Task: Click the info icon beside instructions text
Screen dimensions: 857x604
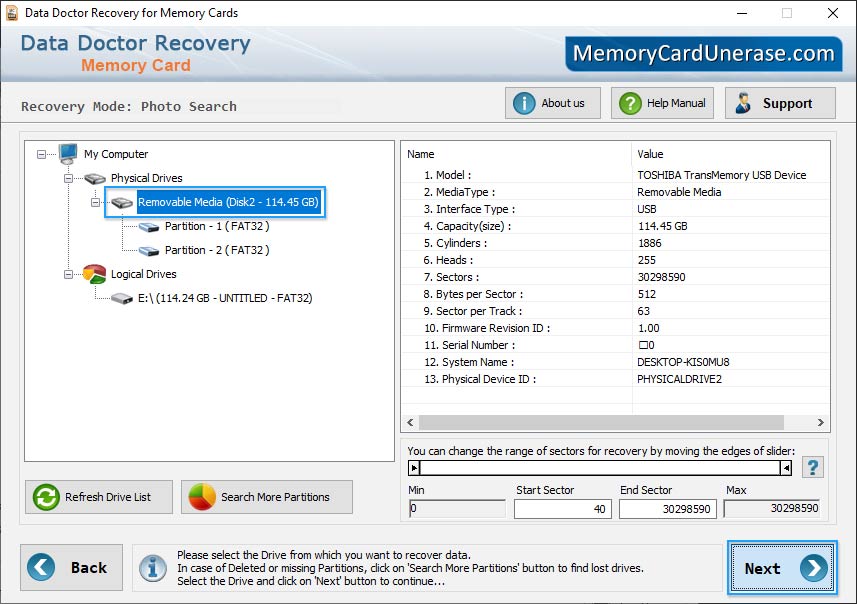Action: [x=153, y=568]
